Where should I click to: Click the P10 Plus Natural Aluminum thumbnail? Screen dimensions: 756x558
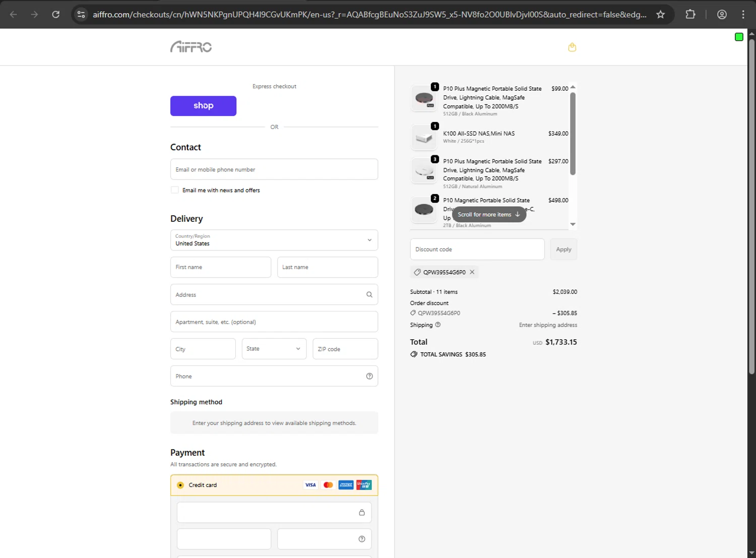click(x=424, y=171)
